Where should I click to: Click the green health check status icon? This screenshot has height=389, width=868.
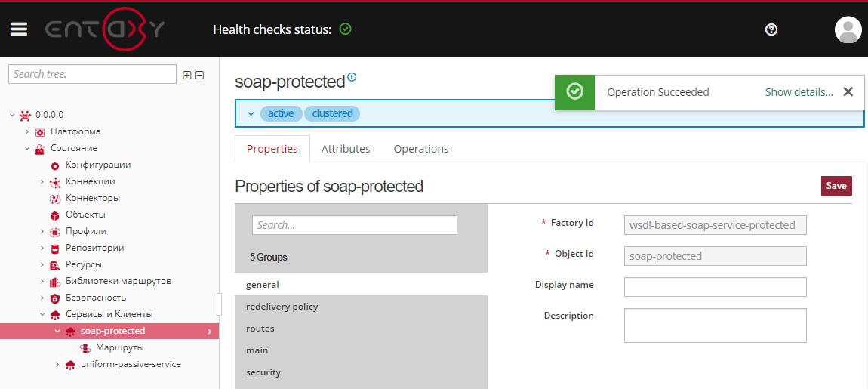[x=346, y=29]
